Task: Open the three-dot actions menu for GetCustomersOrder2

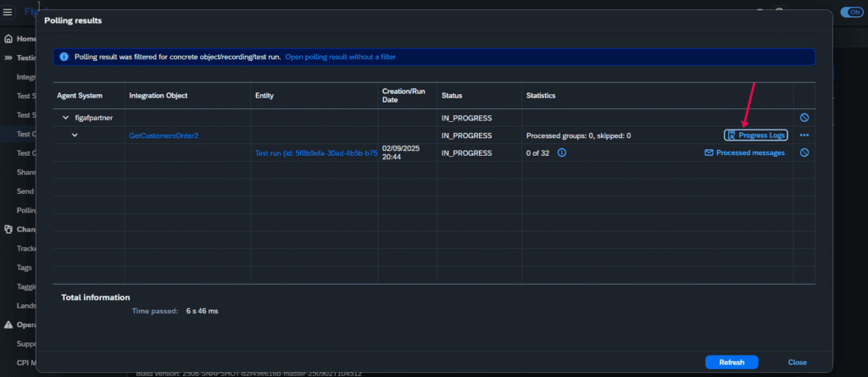Action: 804,135
